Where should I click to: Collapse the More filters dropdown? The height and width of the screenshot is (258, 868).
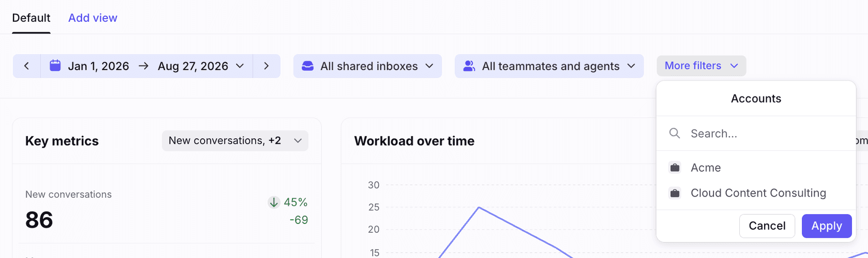(702, 66)
